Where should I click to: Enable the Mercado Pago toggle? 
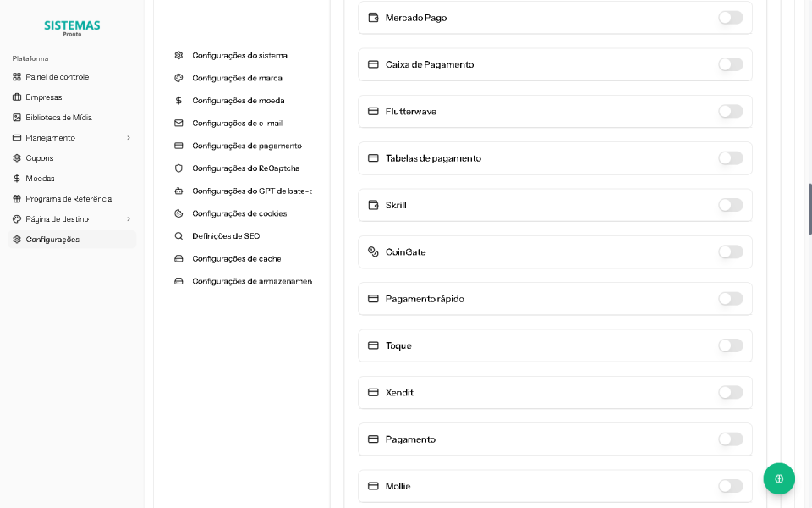click(x=730, y=17)
